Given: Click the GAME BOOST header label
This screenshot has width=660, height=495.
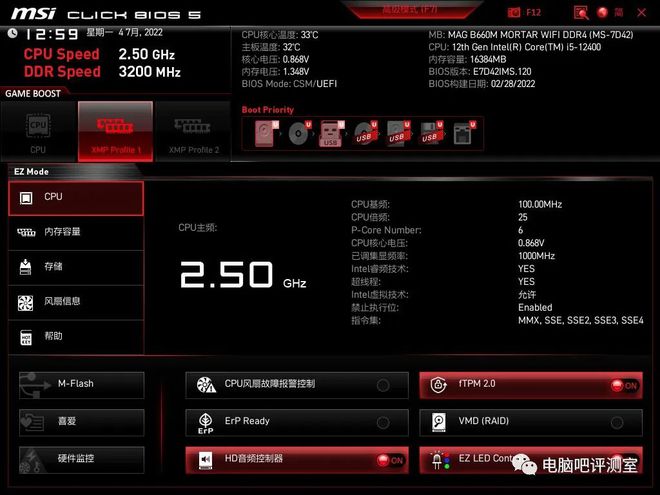Looking at the screenshot, I should 33,94.
